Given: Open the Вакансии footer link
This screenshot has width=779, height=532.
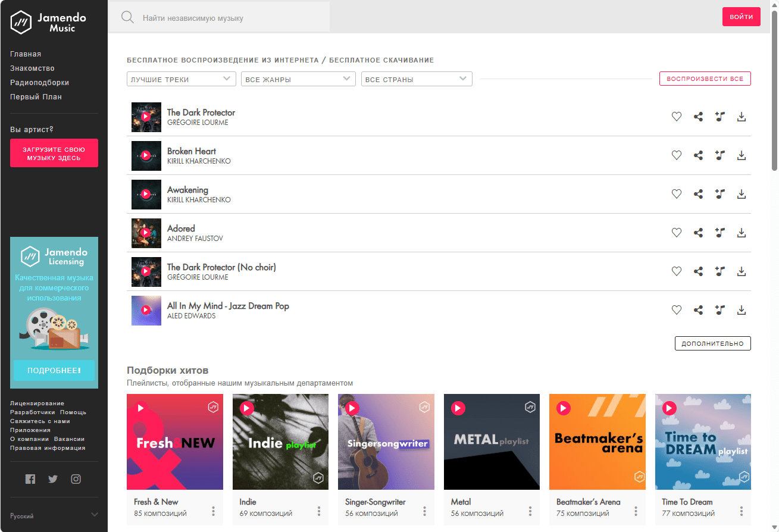Looking at the screenshot, I should [x=69, y=439].
